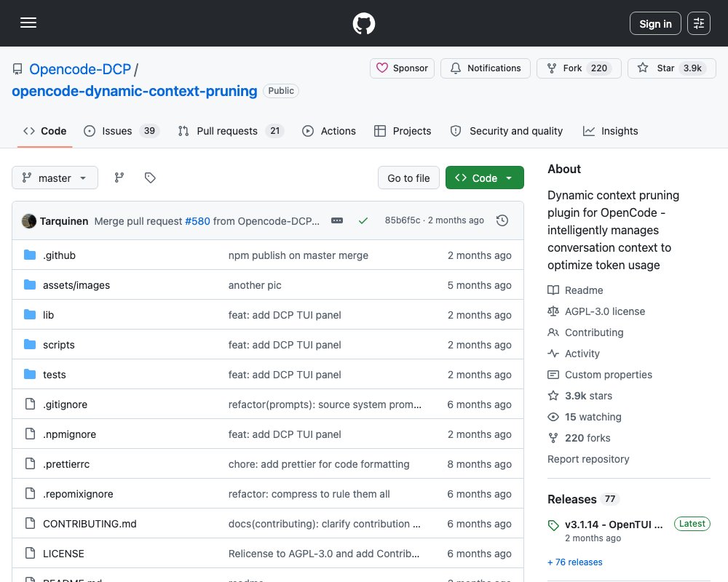This screenshot has height=582, width=728.
Task: Open pull request #580 link
Action: [x=197, y=221]
